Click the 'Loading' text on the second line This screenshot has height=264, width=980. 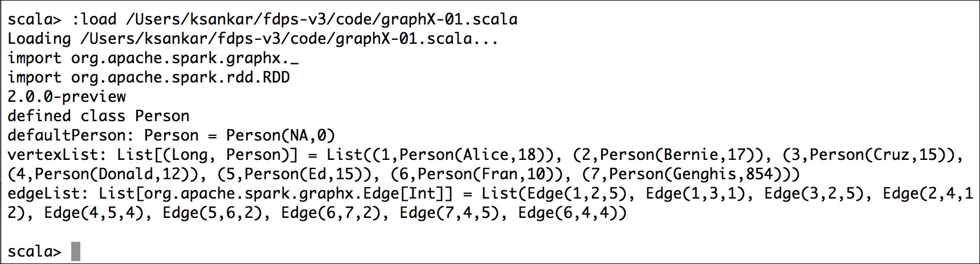[39, 39]
